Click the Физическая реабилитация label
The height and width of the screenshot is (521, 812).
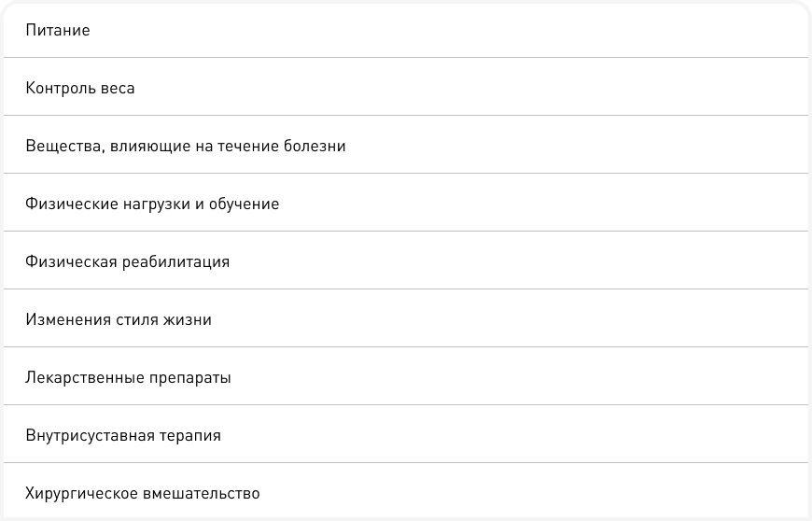pyautogui.click(x=128, y=262)
